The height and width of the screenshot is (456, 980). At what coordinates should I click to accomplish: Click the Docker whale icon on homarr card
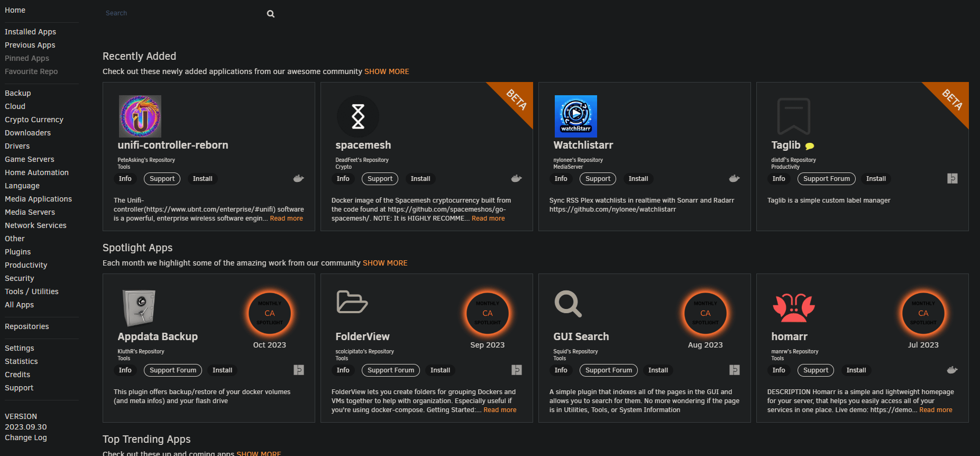(x=952, y=370)
